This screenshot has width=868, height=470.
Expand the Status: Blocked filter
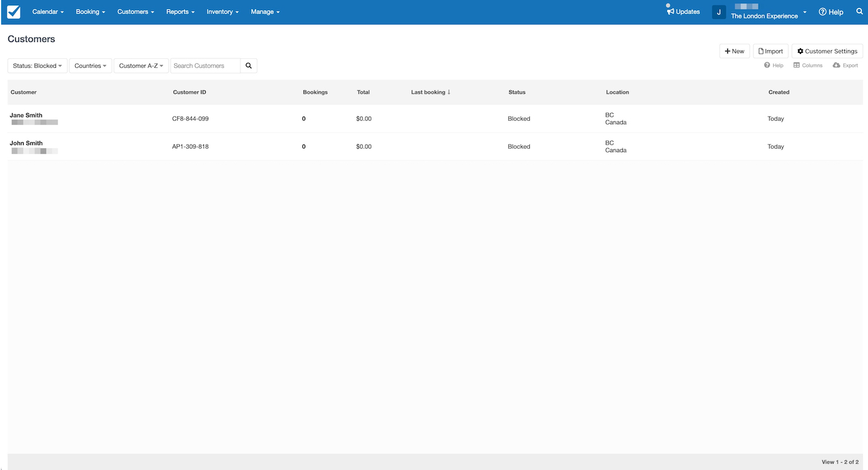coord(38,66)
